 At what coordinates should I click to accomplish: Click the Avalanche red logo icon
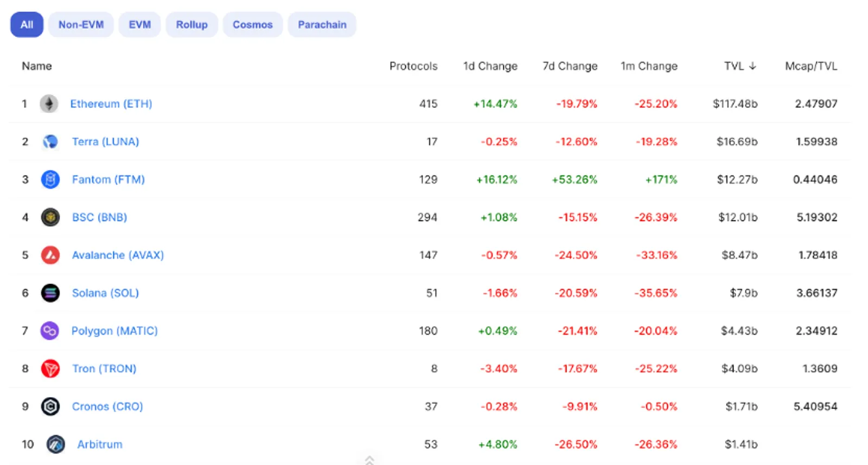(x=50, y=255)
